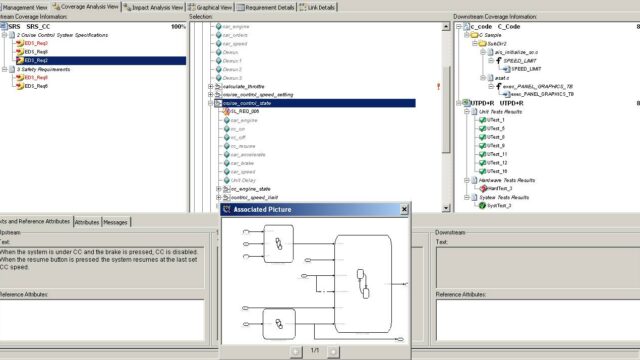Click cruise_control_state subsystem icon

(x=218, y=103)
